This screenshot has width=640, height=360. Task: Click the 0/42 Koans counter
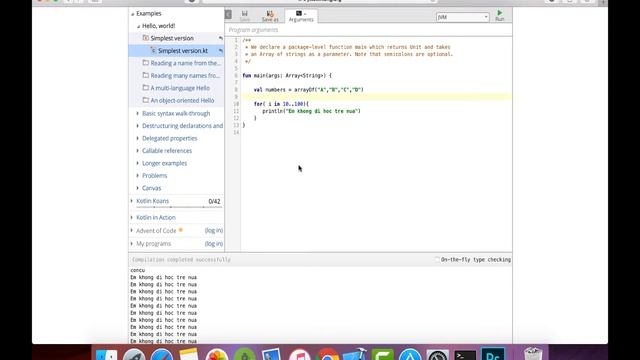214,201
